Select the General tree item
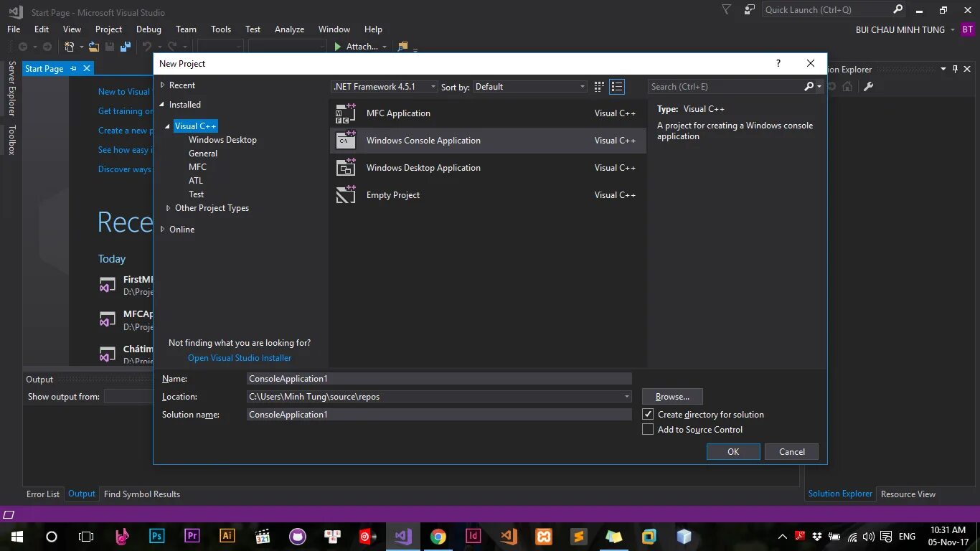The image size is (980, 551). [203, 154]
